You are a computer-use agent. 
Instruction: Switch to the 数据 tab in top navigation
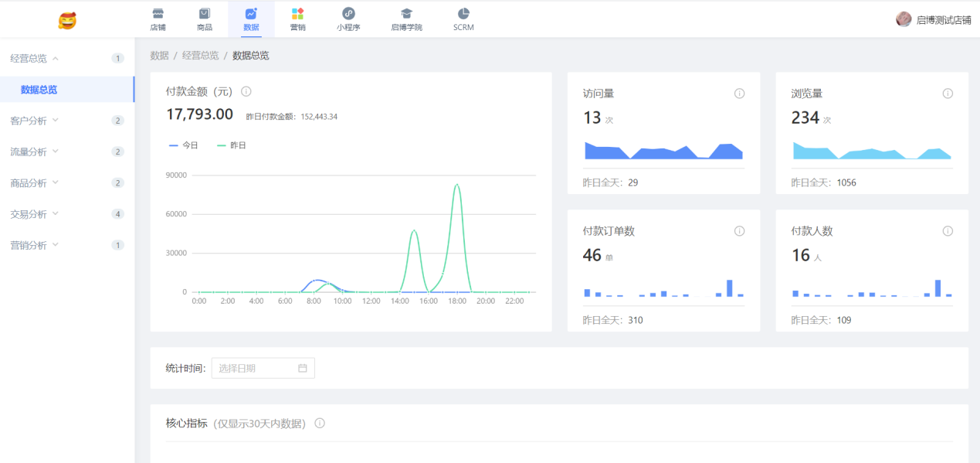point(251,19)
